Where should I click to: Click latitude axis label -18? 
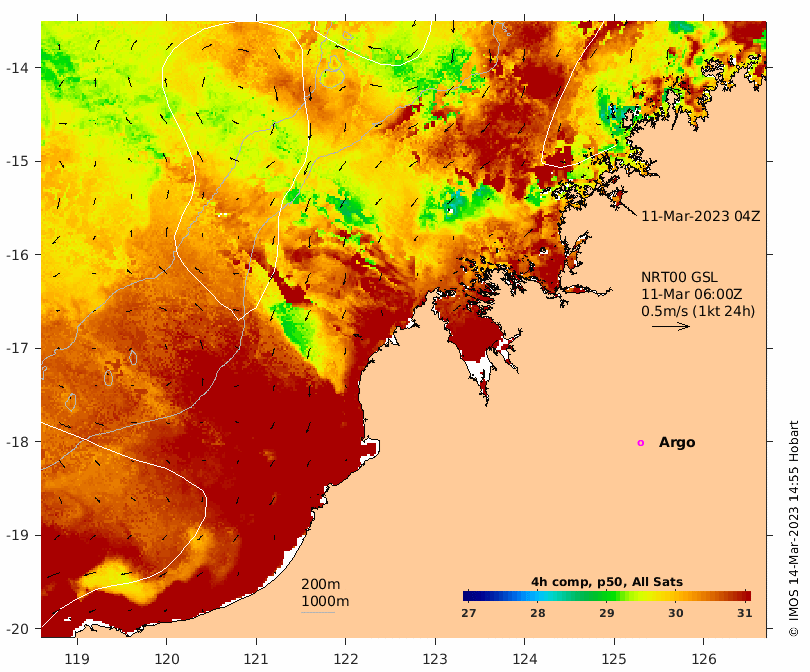coord(17,442)
